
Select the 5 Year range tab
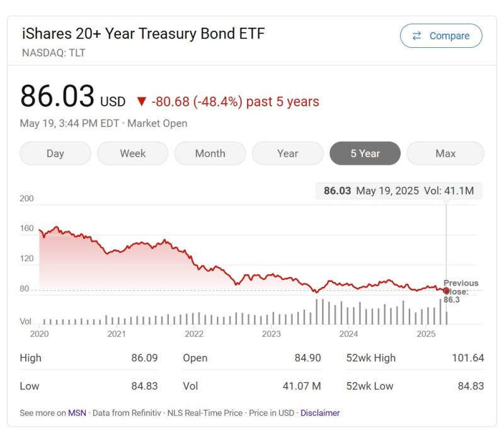[365, 154]
